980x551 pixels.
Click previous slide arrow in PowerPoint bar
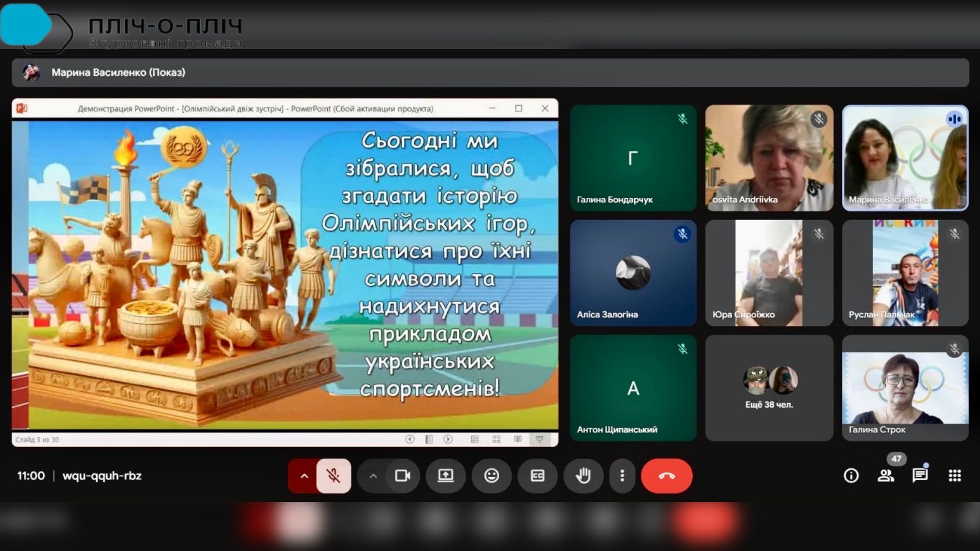point(410,439)
